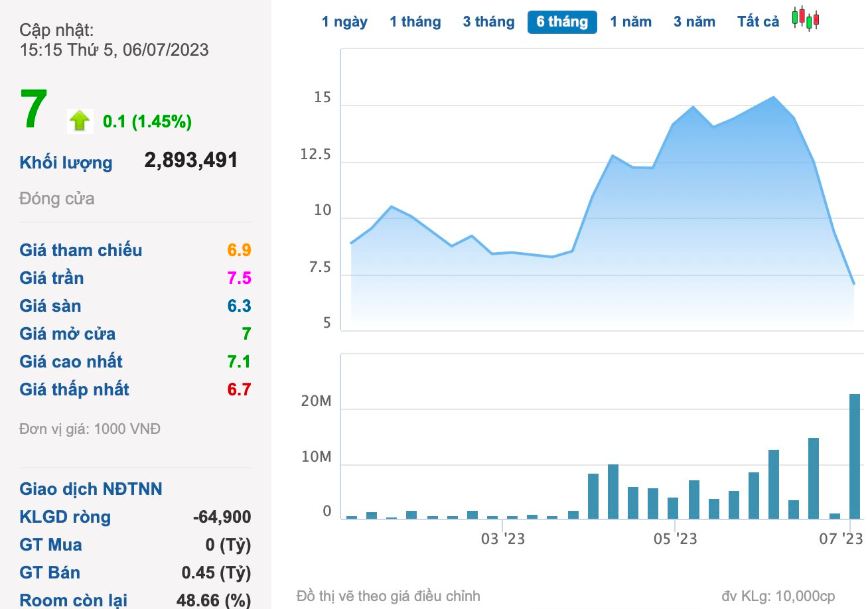
Task: Select the Tất cả time range tab
Action: pyautogui.click(x=758, y=22)
